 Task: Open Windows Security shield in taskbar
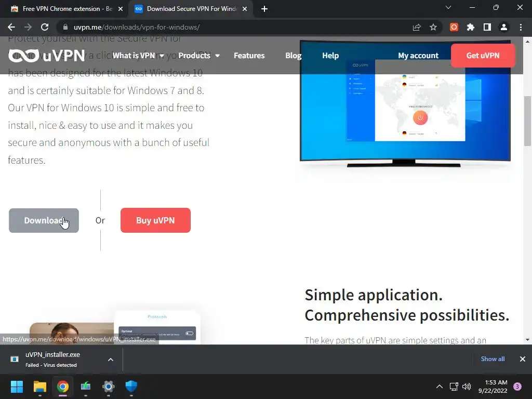click(131, 387)
